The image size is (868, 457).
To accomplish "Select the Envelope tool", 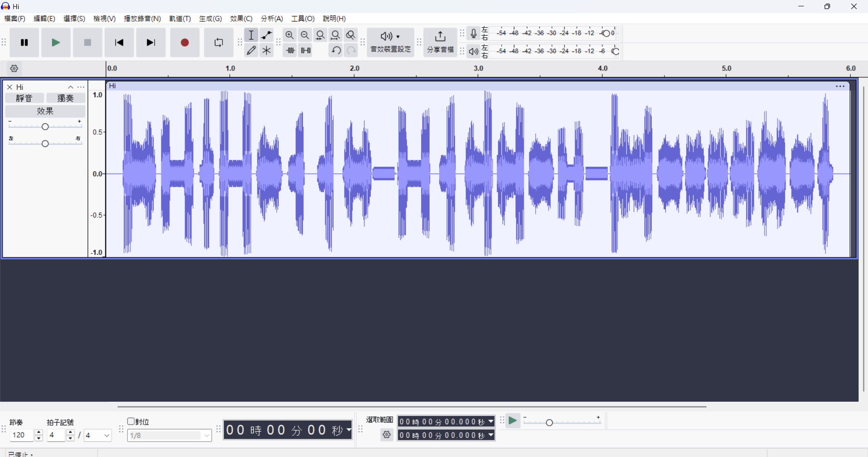I will pos(267,35).
